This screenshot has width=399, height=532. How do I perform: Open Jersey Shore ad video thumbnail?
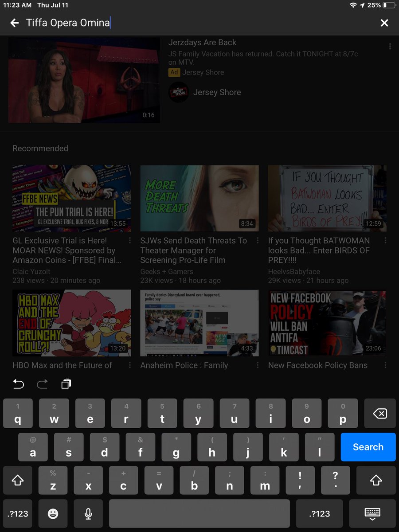(84, 80)
